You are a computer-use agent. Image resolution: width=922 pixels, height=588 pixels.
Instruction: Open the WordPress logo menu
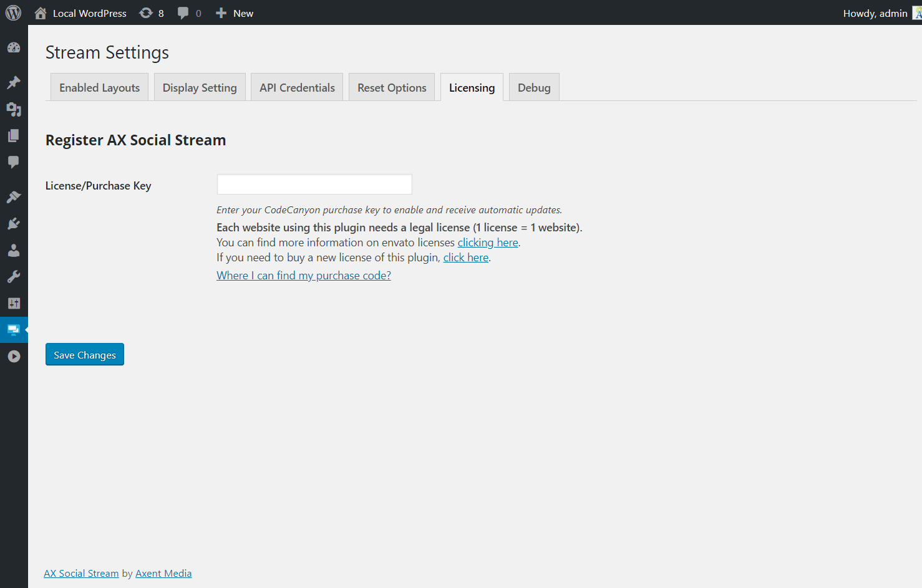[13, 12]
